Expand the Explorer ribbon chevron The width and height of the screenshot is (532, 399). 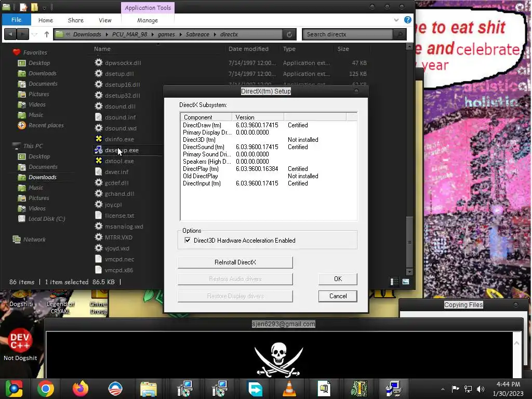(x=396, y=20)
